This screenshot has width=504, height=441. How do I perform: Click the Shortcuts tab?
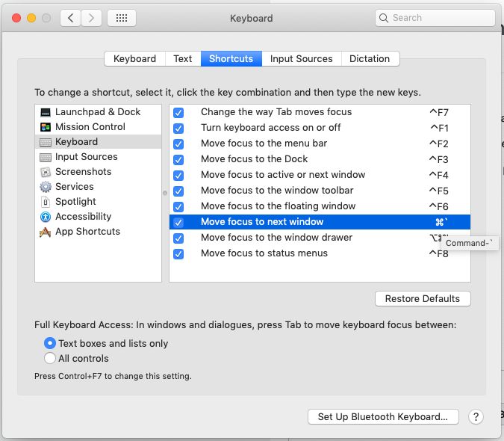231,58
